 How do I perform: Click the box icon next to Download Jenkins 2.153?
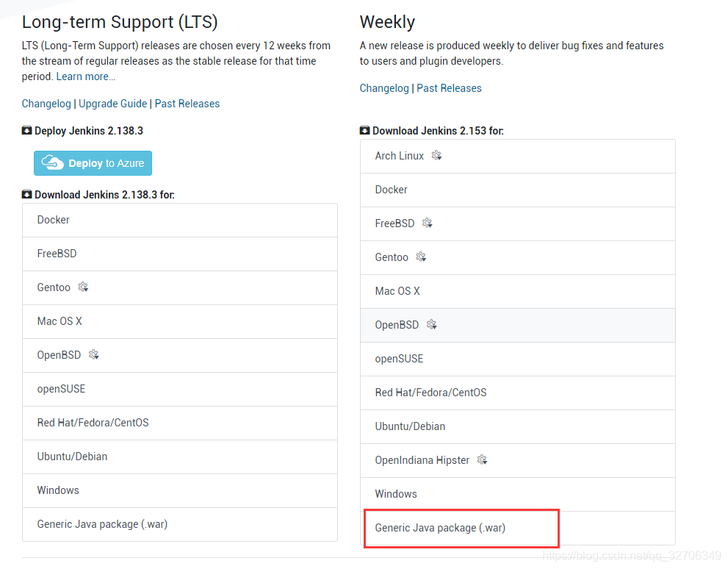(x=365, y=131)
